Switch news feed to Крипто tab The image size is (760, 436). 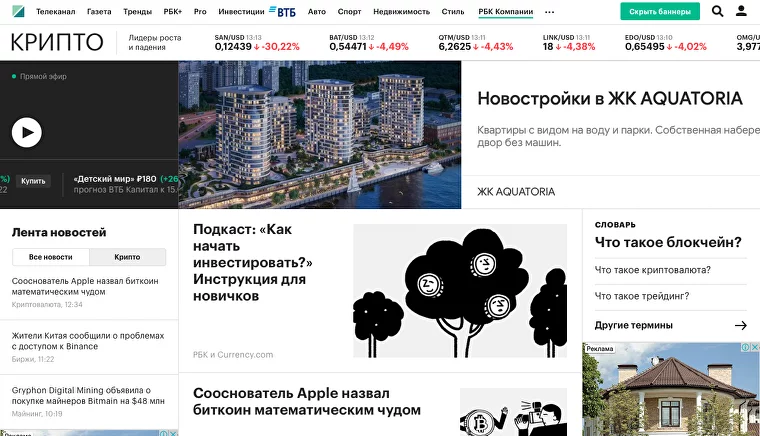point(127,257)
